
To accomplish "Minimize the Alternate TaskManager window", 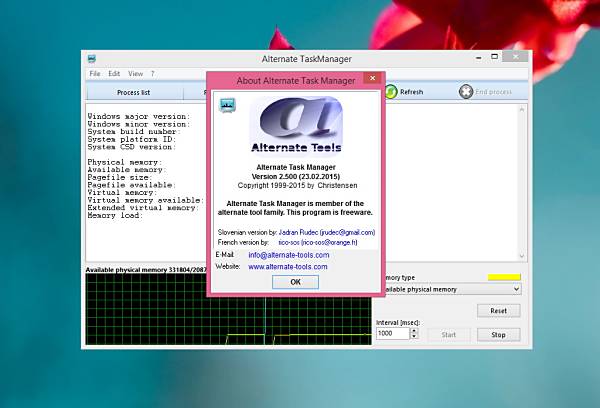I will tap(478, 58).
